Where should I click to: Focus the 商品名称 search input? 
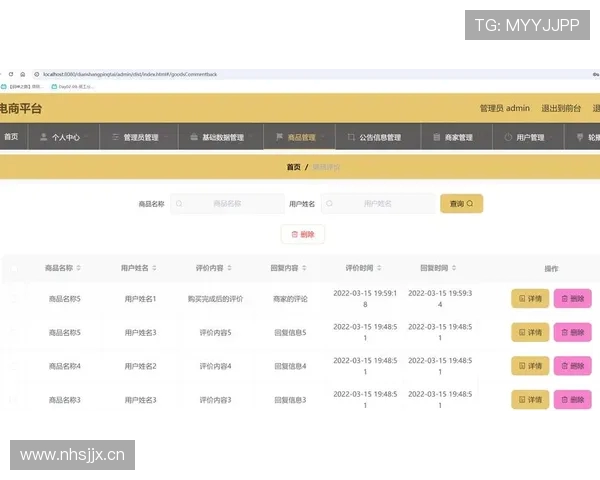227,204
